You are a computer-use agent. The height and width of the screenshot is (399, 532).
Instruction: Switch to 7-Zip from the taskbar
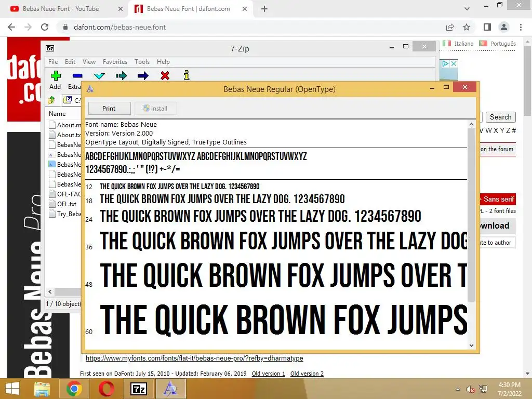pos(138,389)
